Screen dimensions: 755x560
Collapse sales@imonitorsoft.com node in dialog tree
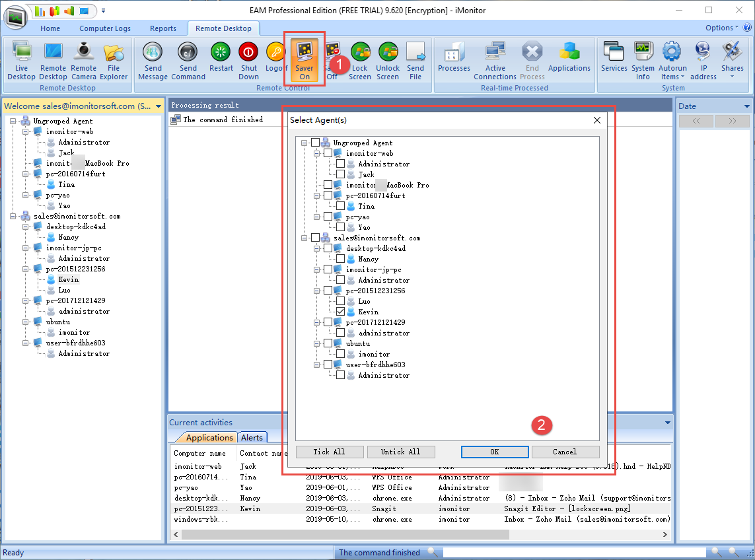point(305,238)
